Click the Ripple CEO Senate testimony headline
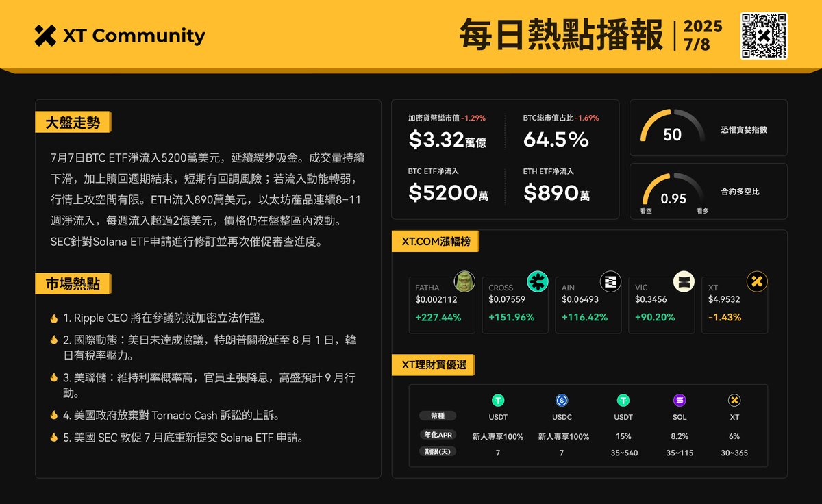 pos(164,318)
